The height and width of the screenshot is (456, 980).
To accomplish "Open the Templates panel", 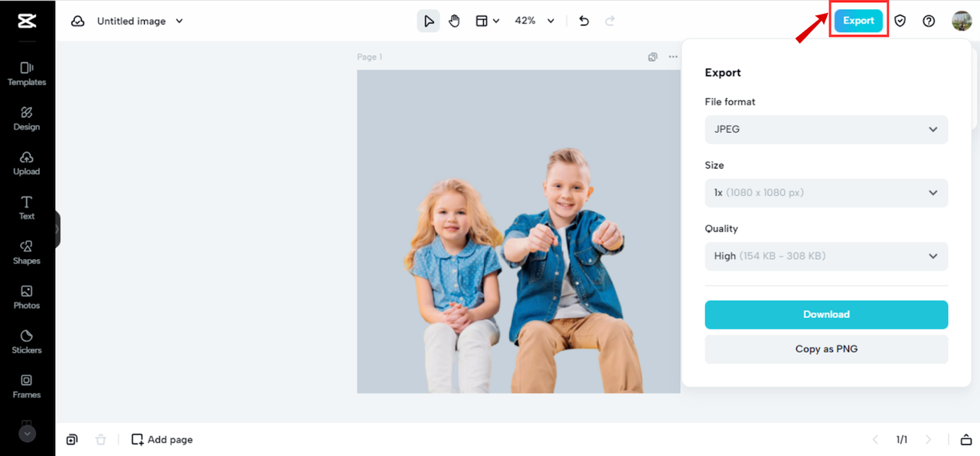I will (27, 74).
